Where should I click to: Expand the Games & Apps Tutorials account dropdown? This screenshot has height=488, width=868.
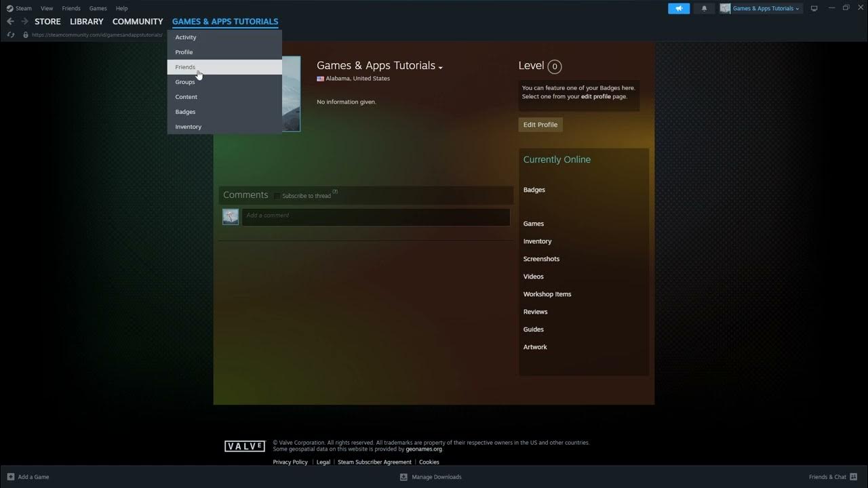coord(767,8)
